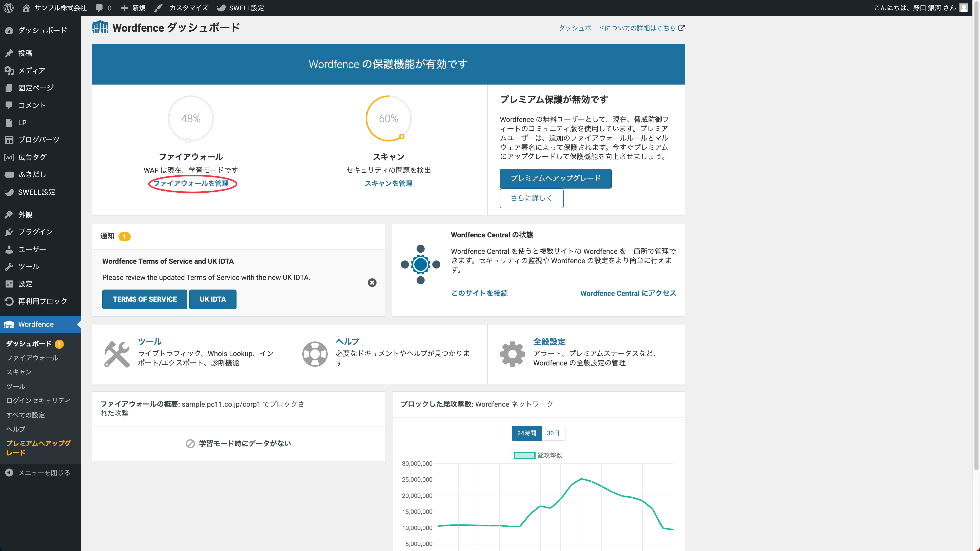Open the プラグイン sidebar menu

(x=35, y=232)
